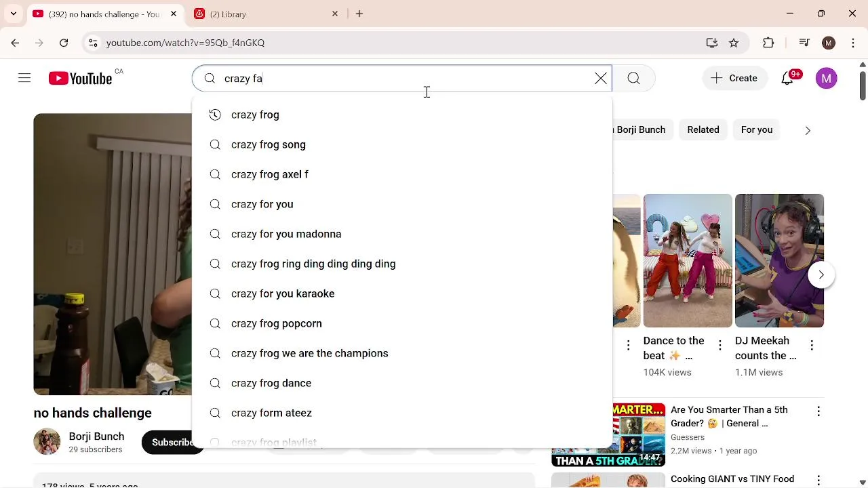Screen dimensions: 868x488
Task: View site information icon in address bar
Action: [93, 43]
